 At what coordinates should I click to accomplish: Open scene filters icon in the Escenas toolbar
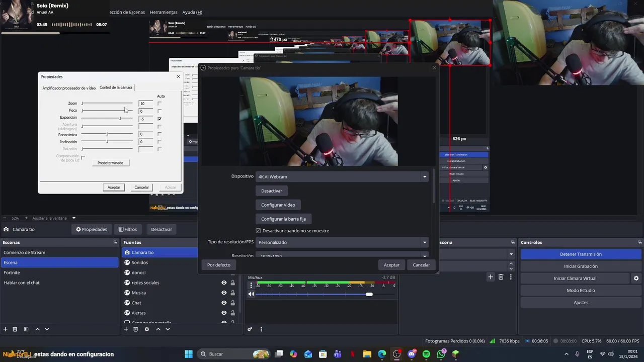(x=26, y=329)
